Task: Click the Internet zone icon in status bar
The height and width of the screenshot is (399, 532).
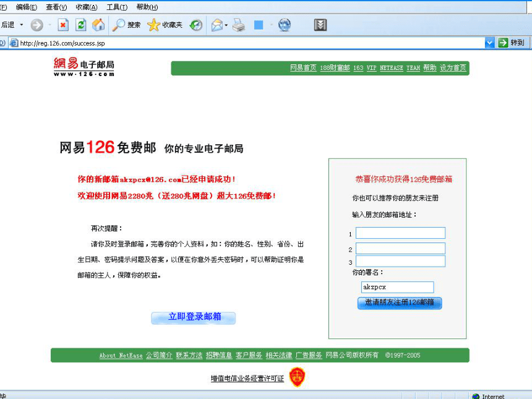Action: pyautogui.click(x=476, y=397)
